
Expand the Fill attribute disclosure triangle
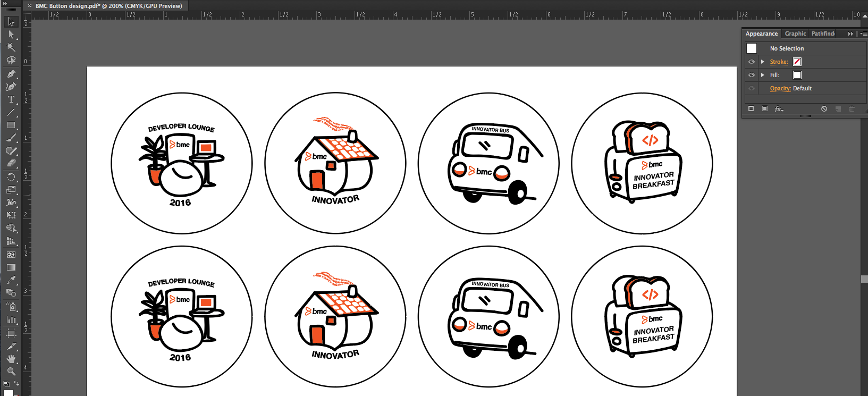pyautogui.click(x=763, y=75)
